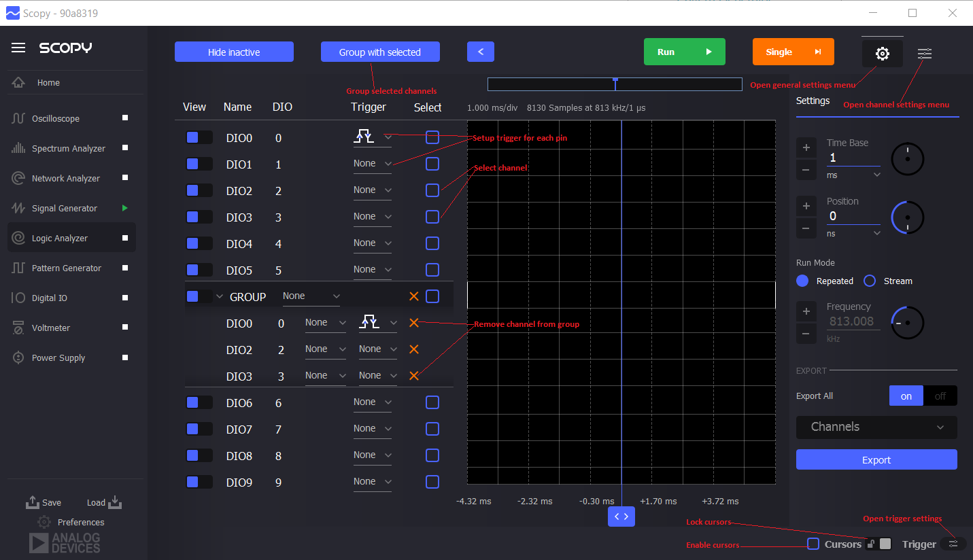Open the trigger settings icon
The width and height of the screenshot is (973, 560).
click(x=953, y=544)
